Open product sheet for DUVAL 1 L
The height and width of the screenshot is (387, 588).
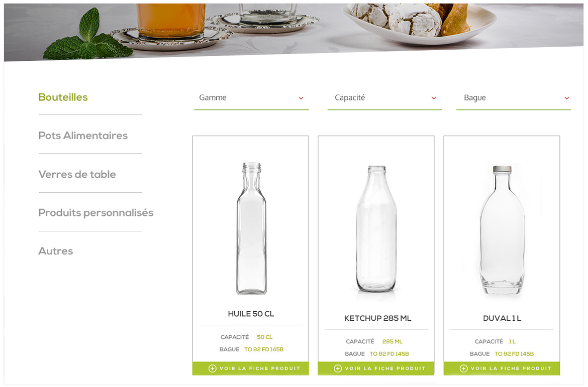(501, 368)
